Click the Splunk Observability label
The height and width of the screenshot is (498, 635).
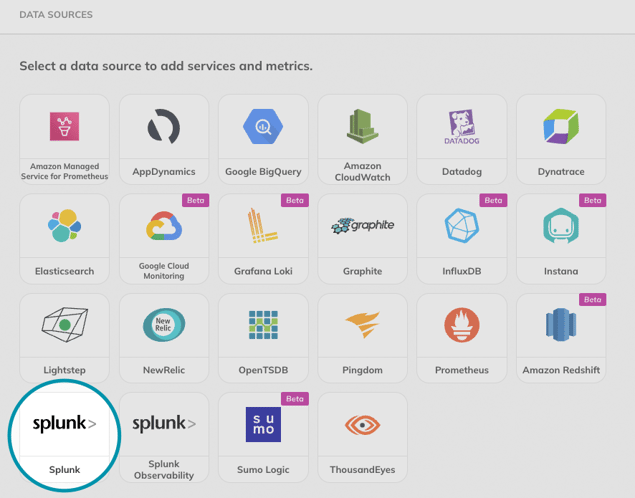point(164,470)
